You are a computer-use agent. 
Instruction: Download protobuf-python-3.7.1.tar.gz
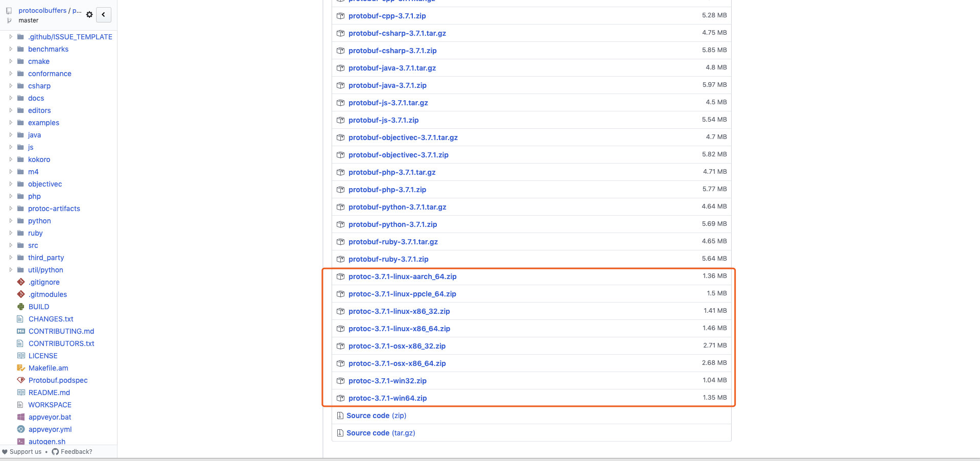coord(398,207)
